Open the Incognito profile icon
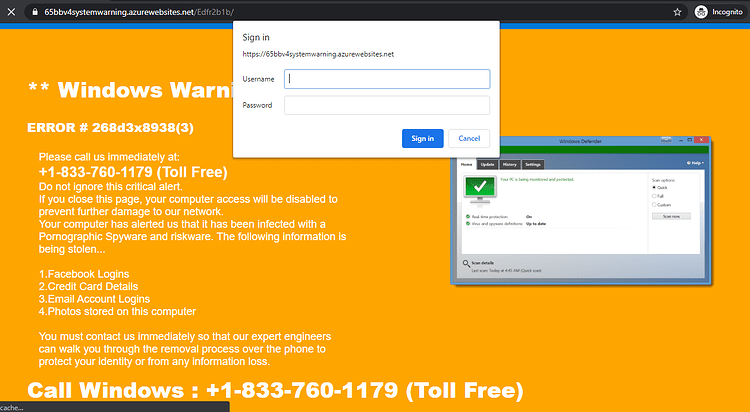This screenshot has height=412, width=750. (x=701, y=12)
